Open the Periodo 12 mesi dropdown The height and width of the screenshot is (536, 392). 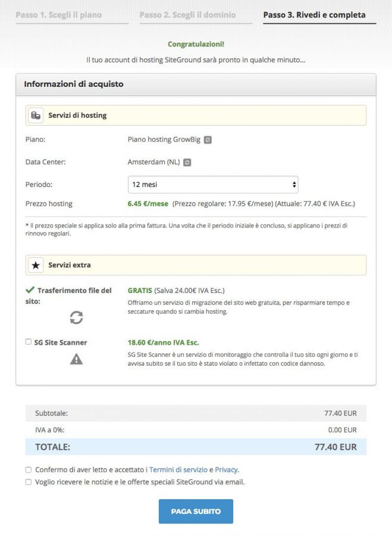click(x=213, y=185)
